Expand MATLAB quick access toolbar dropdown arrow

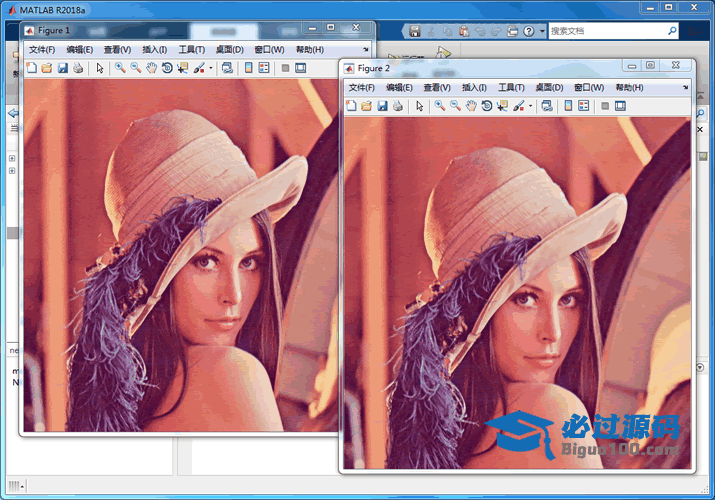tap(542, 31)
